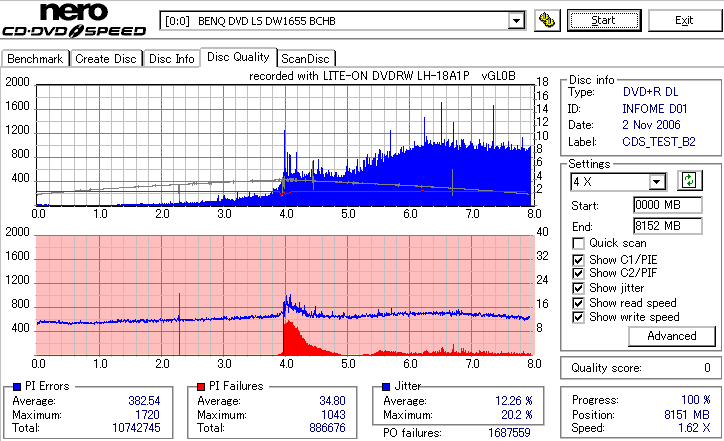Switch to the Benchmark tab

[35, 59]
